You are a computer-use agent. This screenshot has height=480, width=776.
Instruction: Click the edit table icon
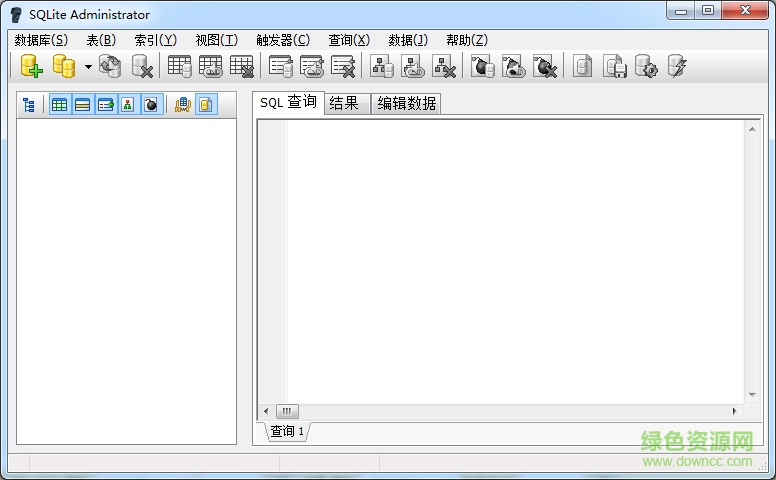tap(211, 66)
